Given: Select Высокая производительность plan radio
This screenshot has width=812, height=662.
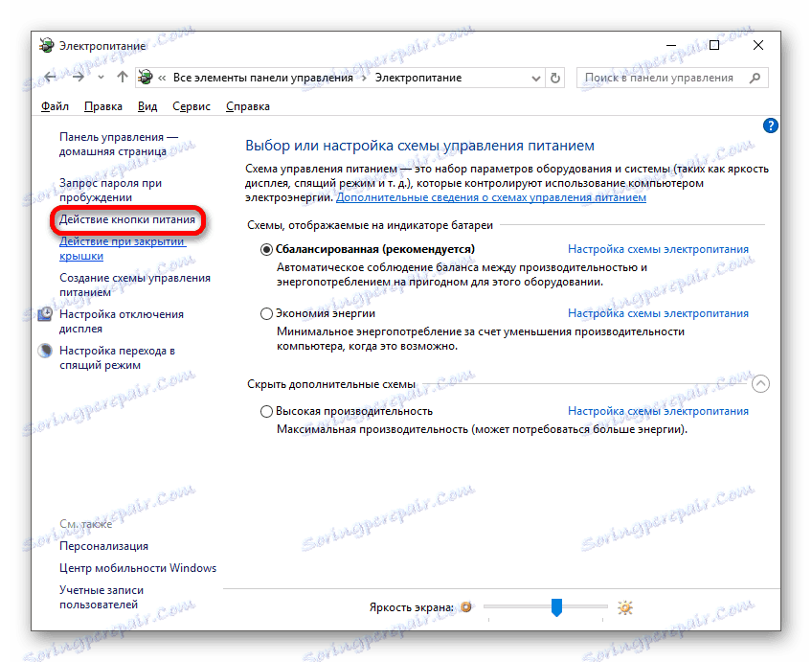Looking at the screenshot, I should pyautogui.click(x=266, y=411).
